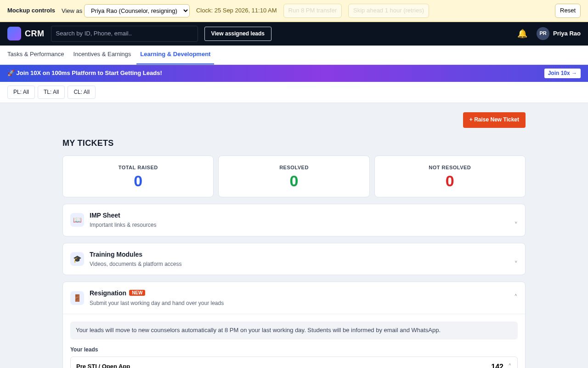
Task: Click the PR user avatar
Action: [x=543, y=34]
